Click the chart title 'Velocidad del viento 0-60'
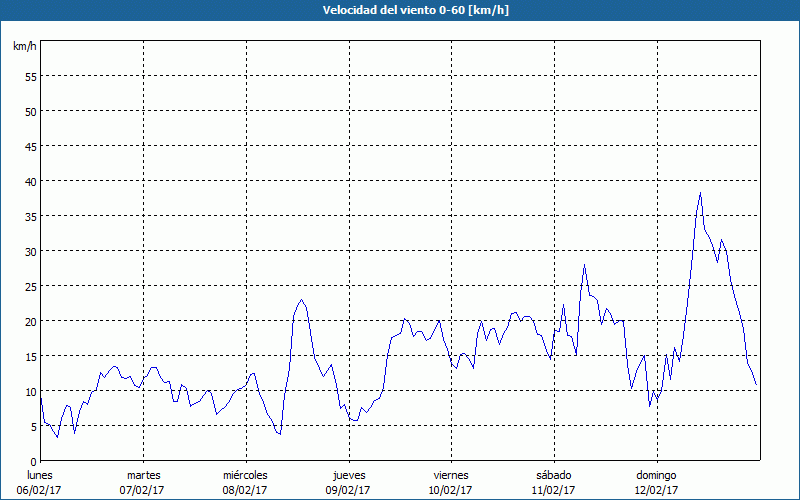 [399, 10]
